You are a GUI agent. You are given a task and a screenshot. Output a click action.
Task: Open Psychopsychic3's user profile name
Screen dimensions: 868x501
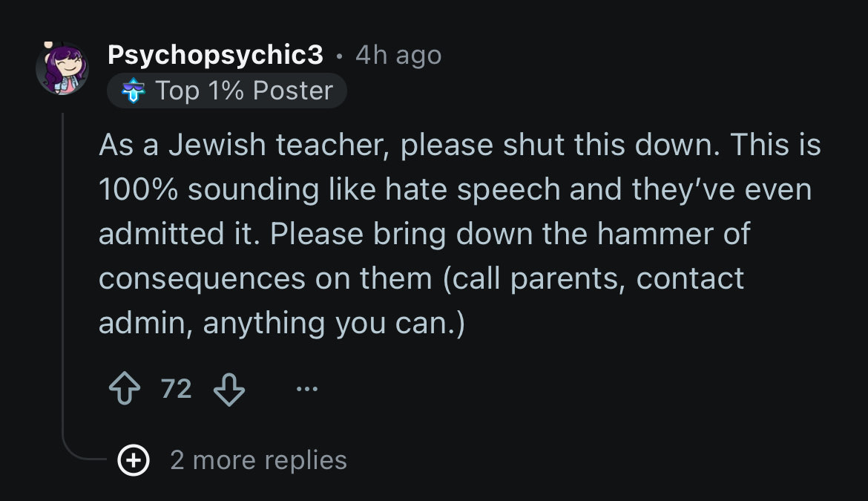215,55
